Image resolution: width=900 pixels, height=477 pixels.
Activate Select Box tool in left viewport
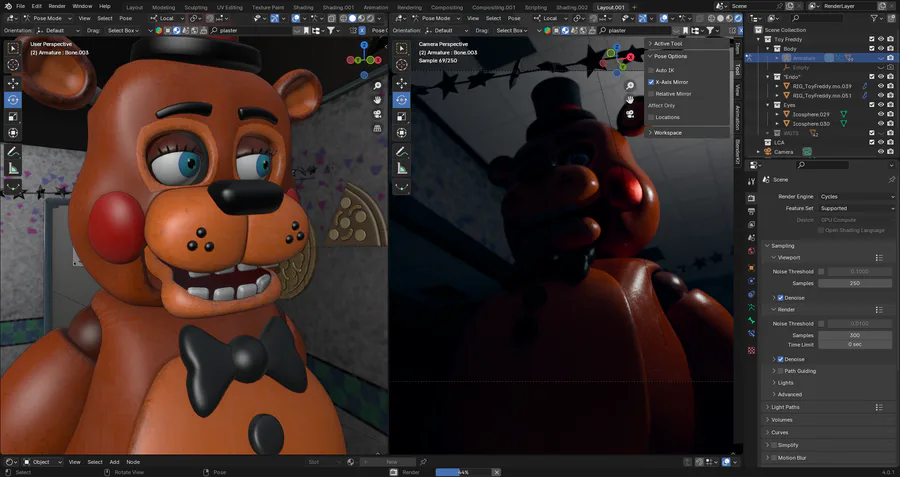coord(13,48)
